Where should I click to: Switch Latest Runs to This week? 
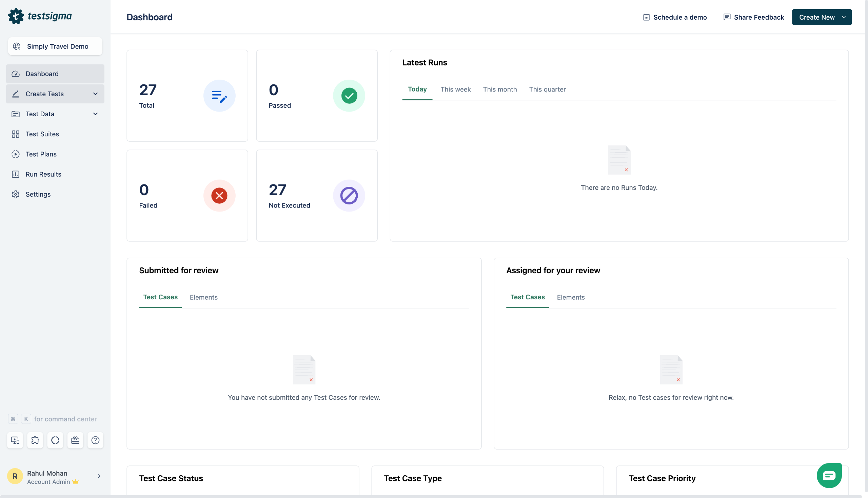coord(455,89)
